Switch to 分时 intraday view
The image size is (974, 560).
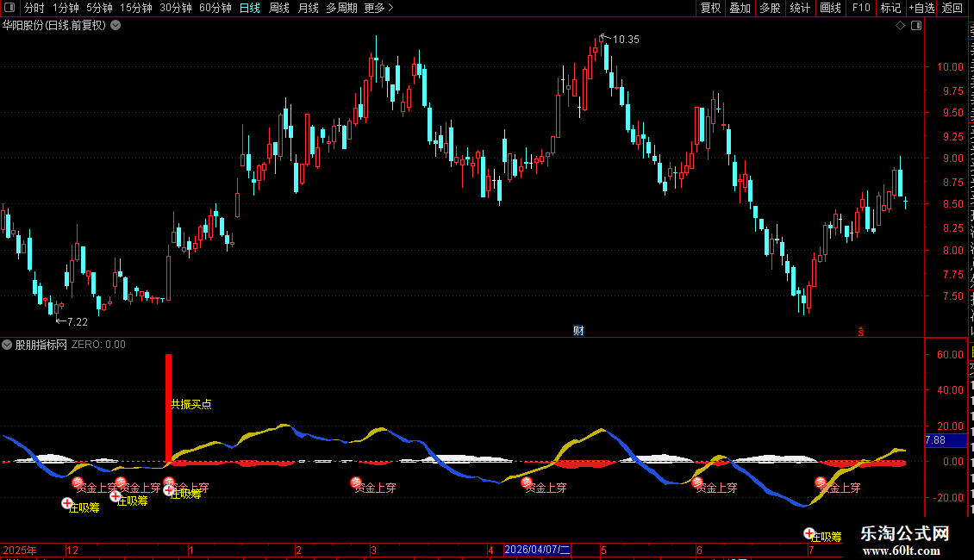pyautogui.click(x=34, y=8)
